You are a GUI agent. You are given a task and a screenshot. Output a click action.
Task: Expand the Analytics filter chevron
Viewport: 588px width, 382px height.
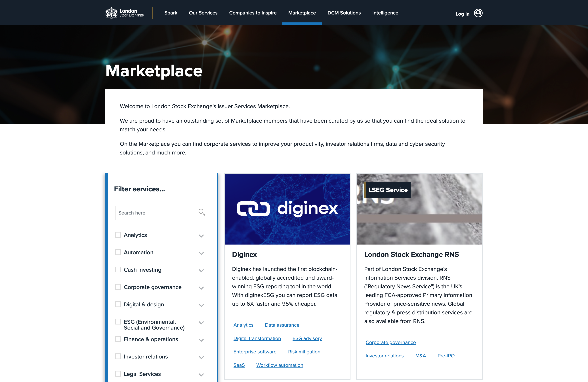click(201, 236)
